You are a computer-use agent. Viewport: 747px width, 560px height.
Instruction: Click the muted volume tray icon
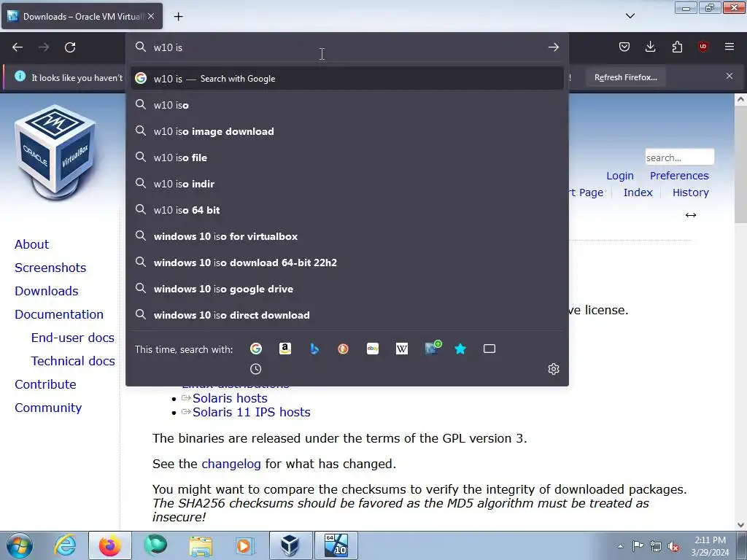[x=673, y=545]
